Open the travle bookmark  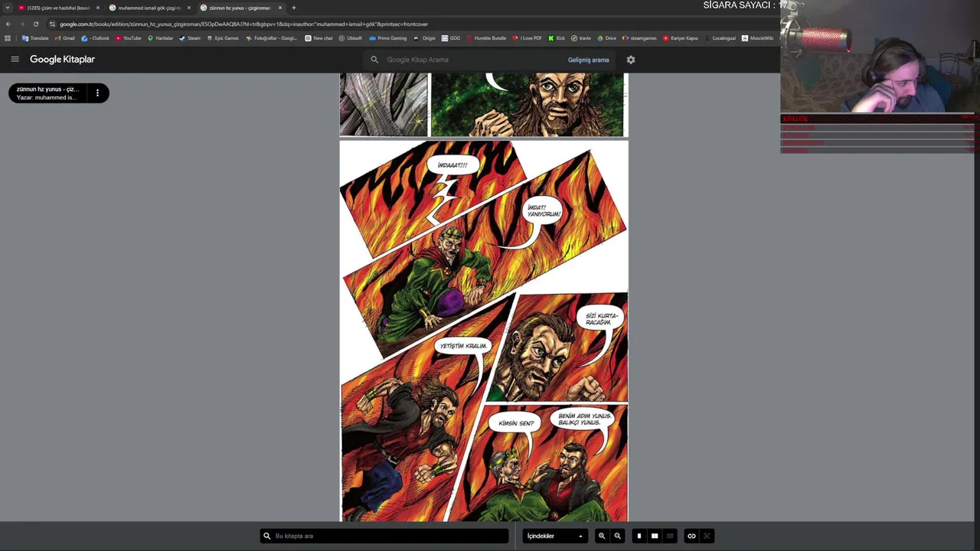[580, 38]
